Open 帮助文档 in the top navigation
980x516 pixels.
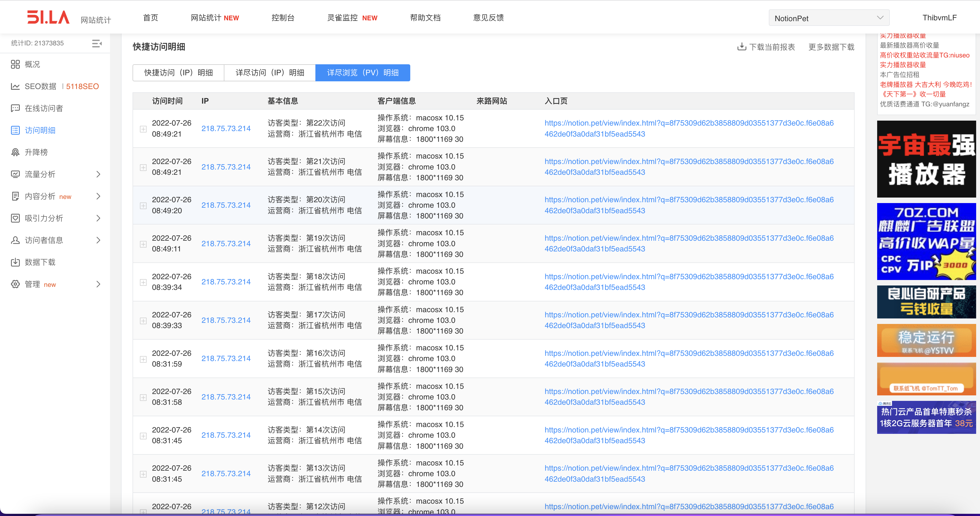pyautogui.click(x=425, y=18)
